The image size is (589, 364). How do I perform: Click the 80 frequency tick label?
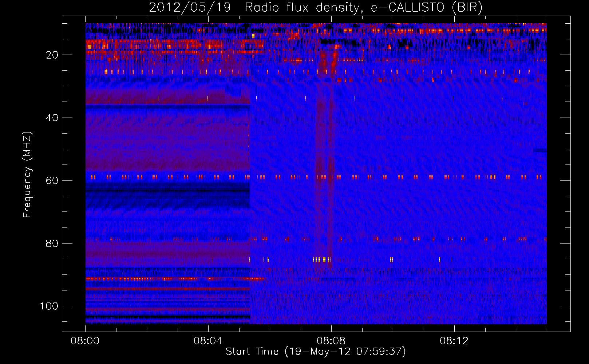coord(52,244)
